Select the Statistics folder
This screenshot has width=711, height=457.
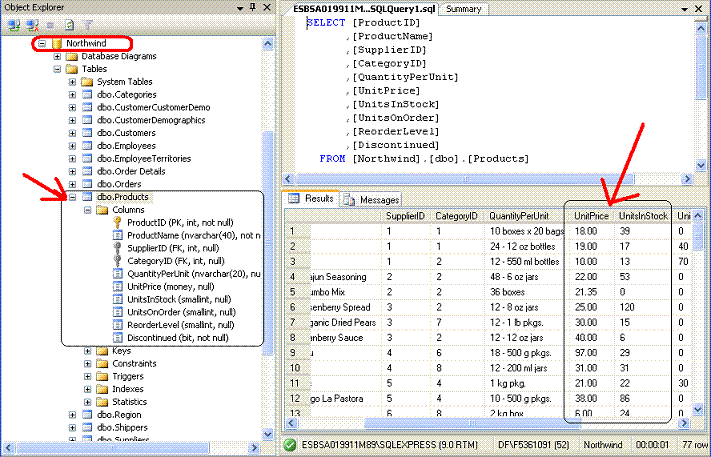tap(130, 402)
